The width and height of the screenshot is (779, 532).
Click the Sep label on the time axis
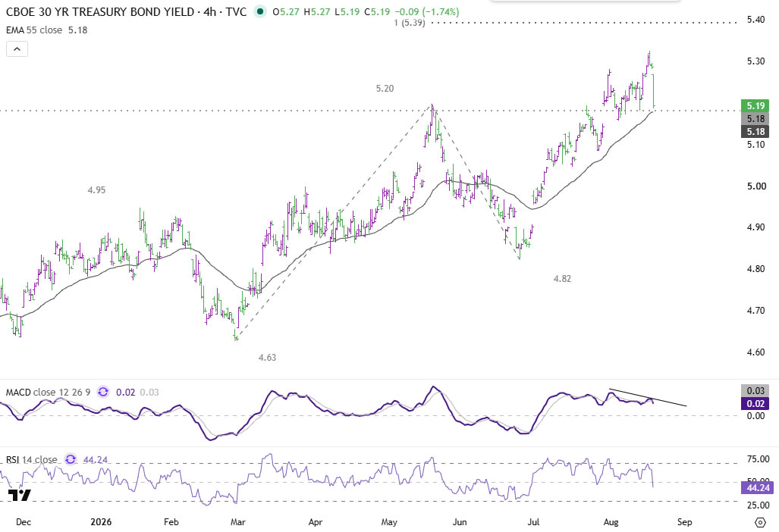tap(685, 522)
